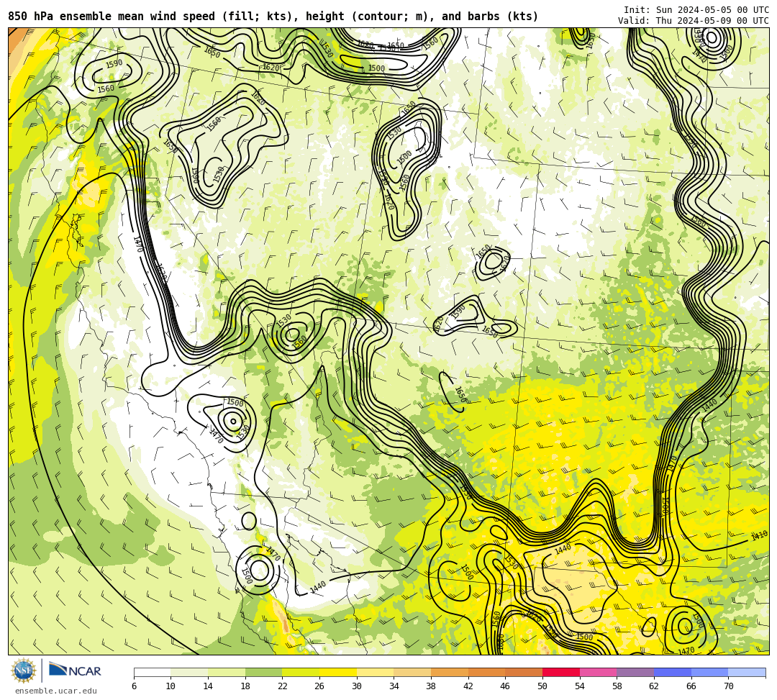Image resolution: width=777 pixels, height=700 pixels.
Task: Click the light yellow 30-34 kts swatch
Action: 375,672
